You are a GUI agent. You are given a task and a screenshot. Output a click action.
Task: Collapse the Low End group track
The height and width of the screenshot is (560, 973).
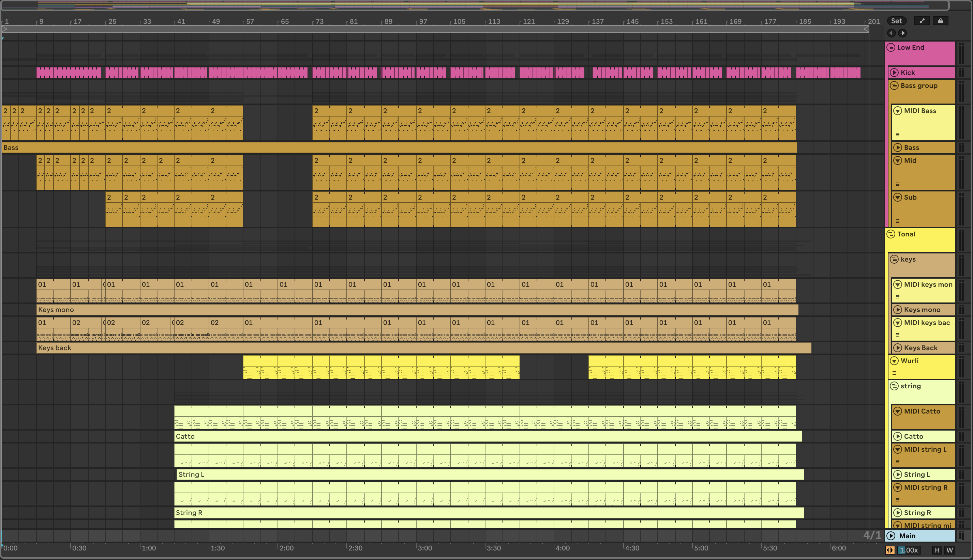890,47
